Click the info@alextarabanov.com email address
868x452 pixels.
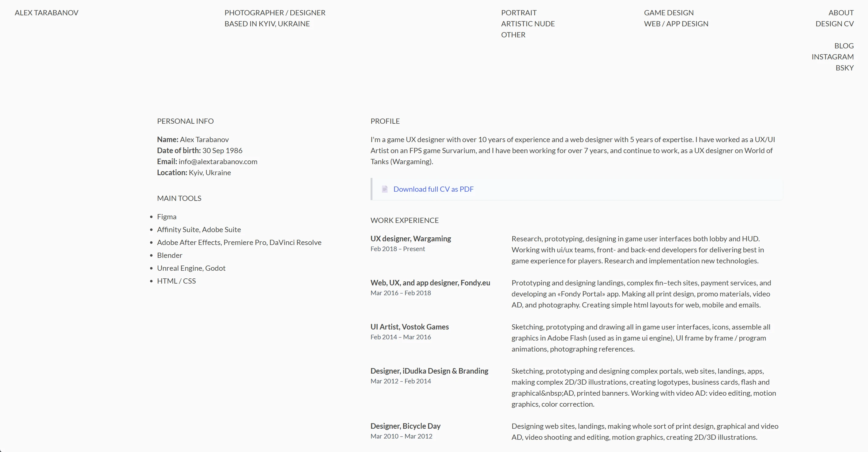(x=218, y=162)
